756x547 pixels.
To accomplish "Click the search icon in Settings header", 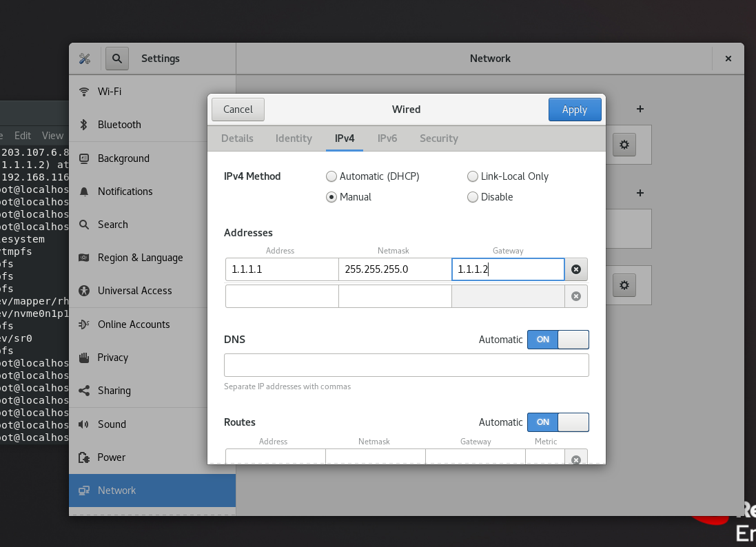I will [x=117, y=59].
